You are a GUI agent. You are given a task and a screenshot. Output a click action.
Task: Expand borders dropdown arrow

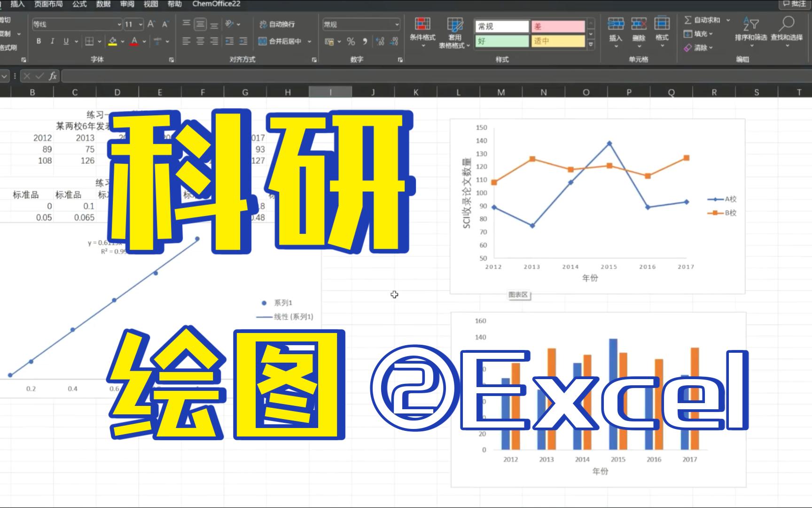click(100, 41)
